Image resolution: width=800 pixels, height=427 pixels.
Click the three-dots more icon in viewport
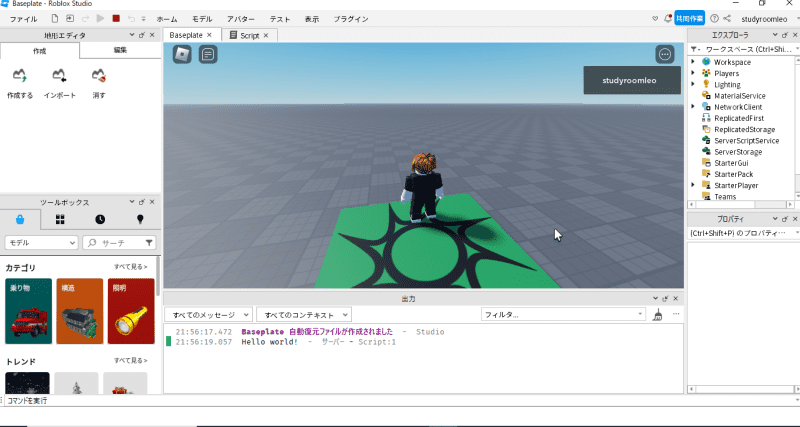[665, 54]
